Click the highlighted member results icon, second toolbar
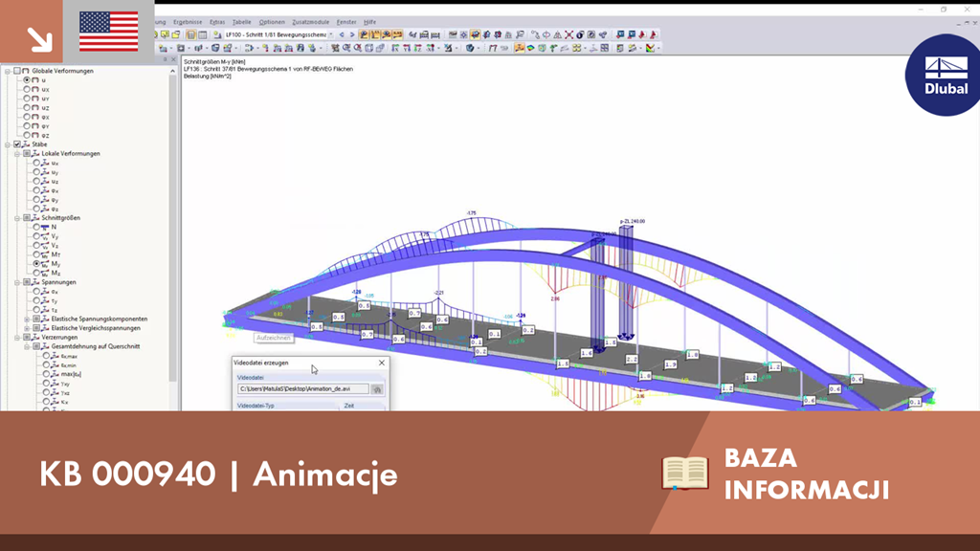Screen dimensions: 980x551 pyautogui.click(x=520, y=48)
